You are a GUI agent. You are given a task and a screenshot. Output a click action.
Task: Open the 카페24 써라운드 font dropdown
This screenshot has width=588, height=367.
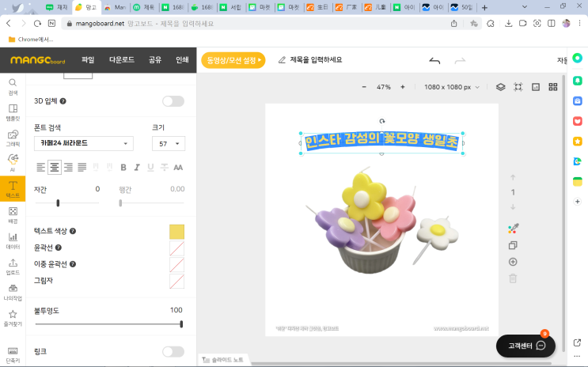tap(84, 144)
